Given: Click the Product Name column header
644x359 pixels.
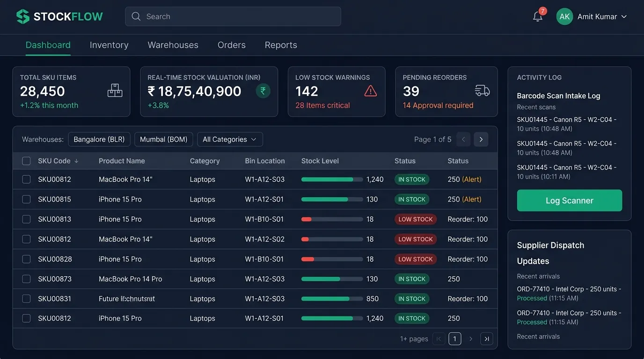Looking at the screenshot, I should pos(122,161).
